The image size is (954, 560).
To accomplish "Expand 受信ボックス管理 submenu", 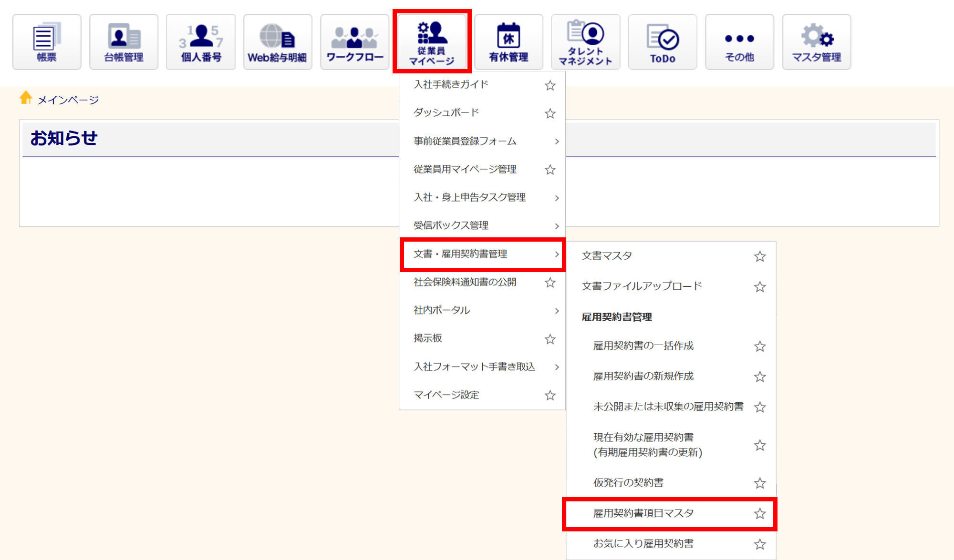I will coord(556,226).
